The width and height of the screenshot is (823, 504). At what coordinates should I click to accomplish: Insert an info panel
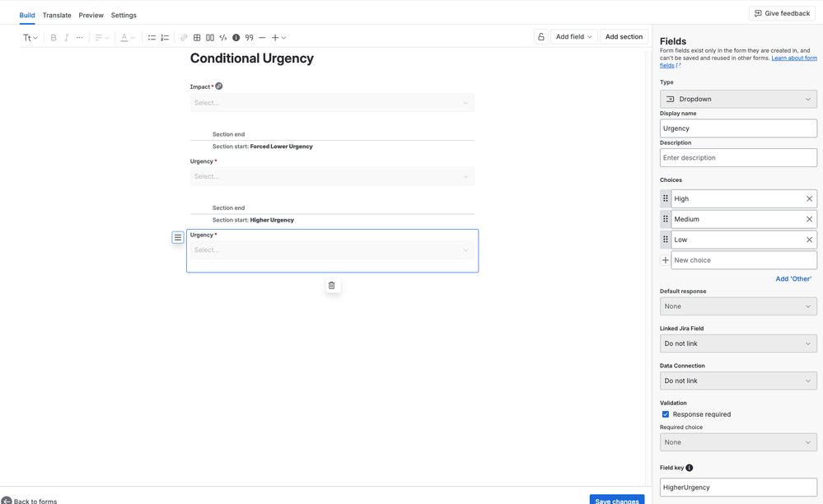pos(236,38)
